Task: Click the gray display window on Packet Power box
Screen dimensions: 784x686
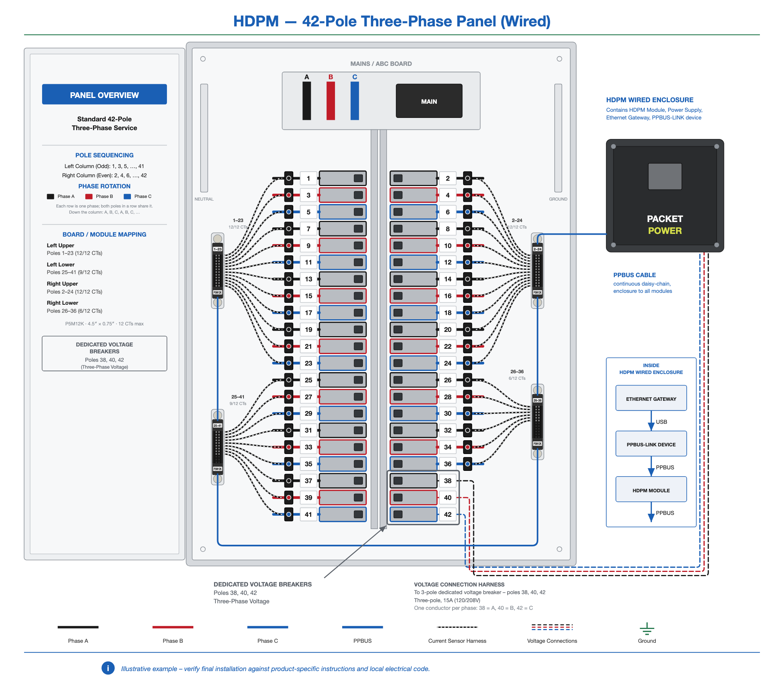Action: pyautogui.click(x=665, y=176)
